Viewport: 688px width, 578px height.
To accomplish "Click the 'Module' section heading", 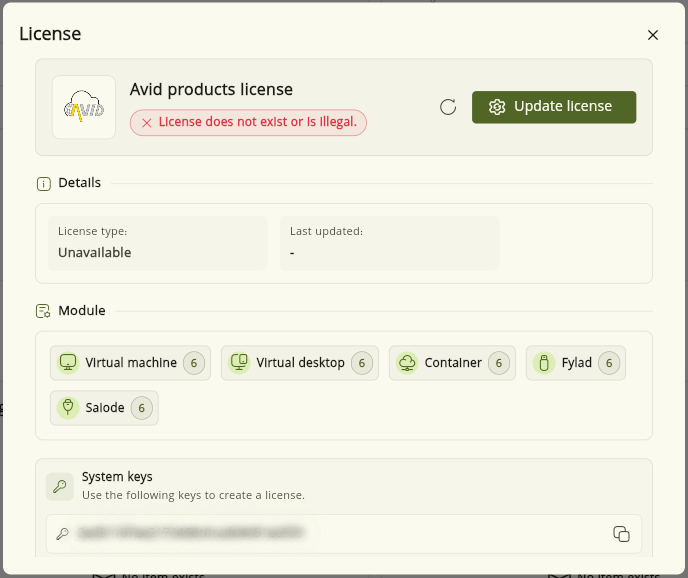I will pyautogui.click(x=82, y=311).
